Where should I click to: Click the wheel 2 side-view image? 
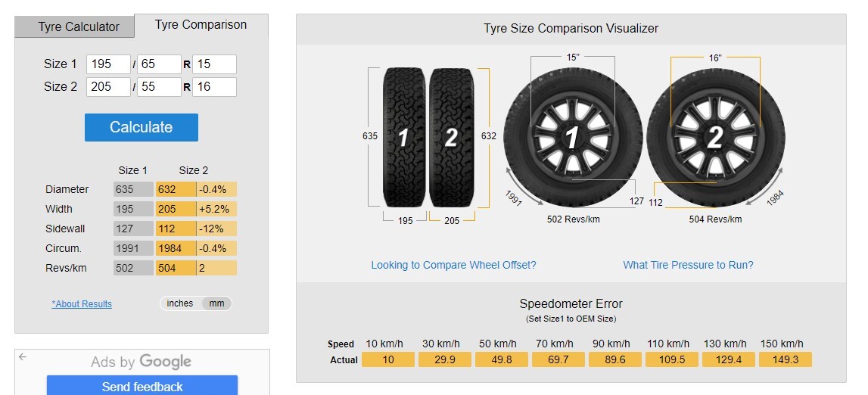click(x=716, y=137)
